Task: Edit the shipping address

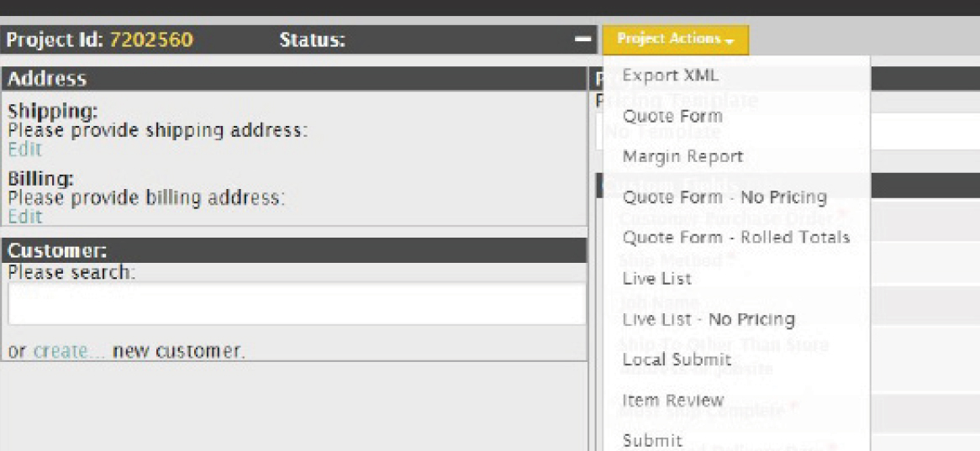Action: tap(24, 149)
